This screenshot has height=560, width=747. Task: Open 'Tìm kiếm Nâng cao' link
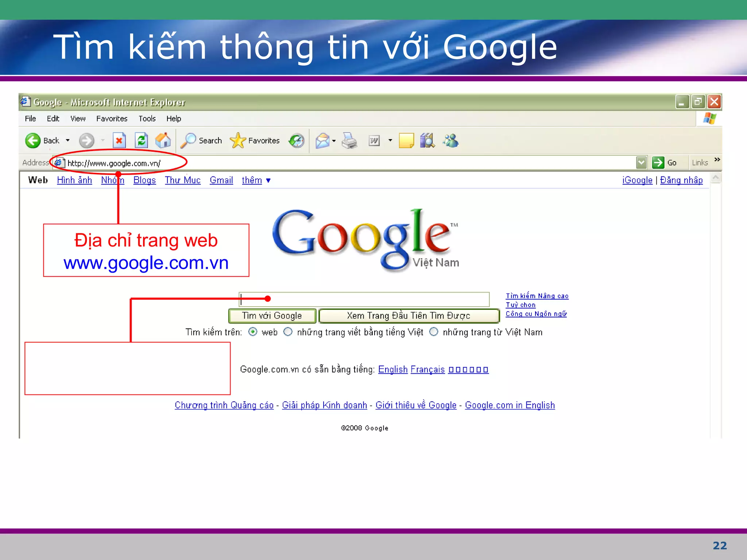(537, 296)
